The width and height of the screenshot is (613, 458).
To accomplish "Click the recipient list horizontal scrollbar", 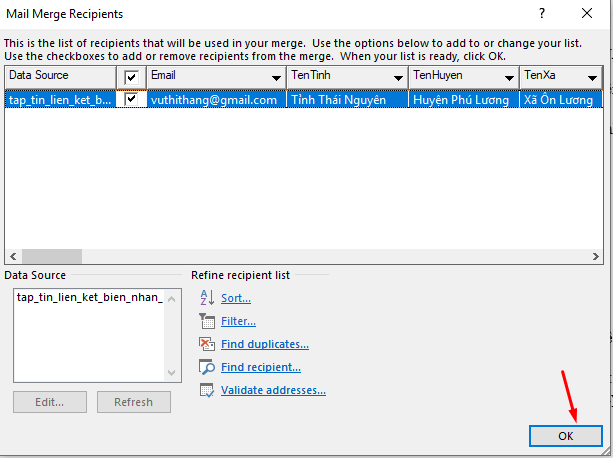I will pos(300,256).
